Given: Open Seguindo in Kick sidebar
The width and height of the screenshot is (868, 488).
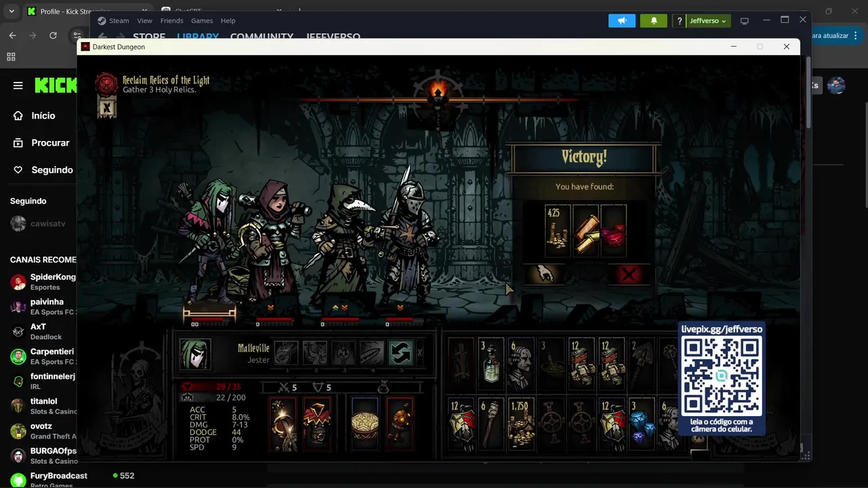Looking at the screenshot, I should (43, 170).
